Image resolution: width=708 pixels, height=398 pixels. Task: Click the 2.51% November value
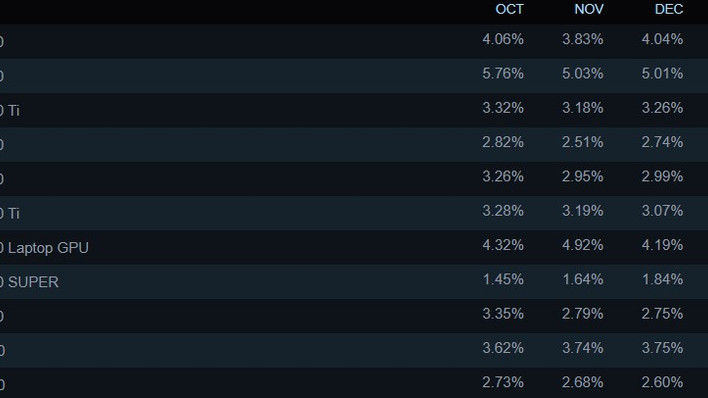582,142
